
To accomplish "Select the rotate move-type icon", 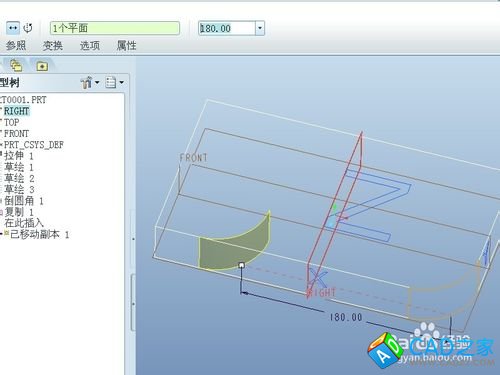I will point(28,28).
